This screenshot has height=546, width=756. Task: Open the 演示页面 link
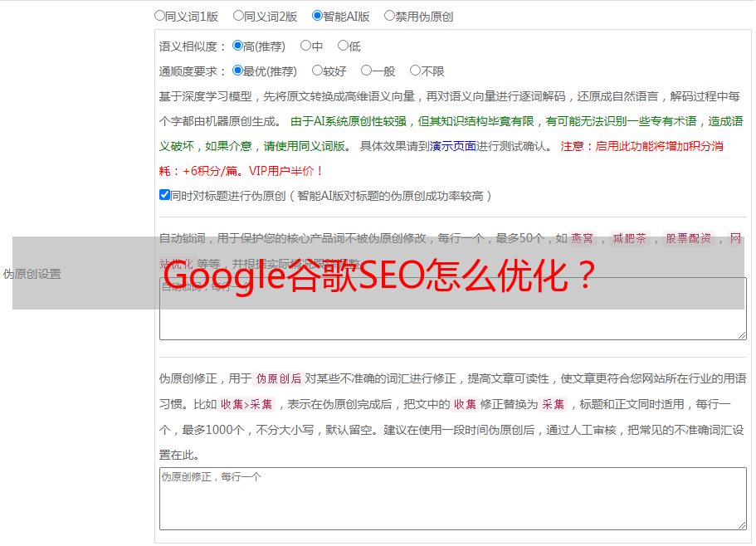point(453,146)
